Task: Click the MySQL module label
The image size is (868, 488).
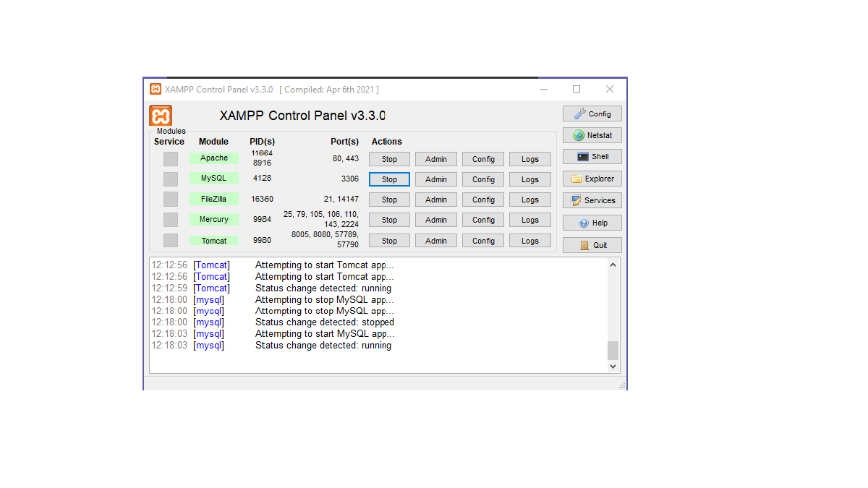Action: click(214, 178)
